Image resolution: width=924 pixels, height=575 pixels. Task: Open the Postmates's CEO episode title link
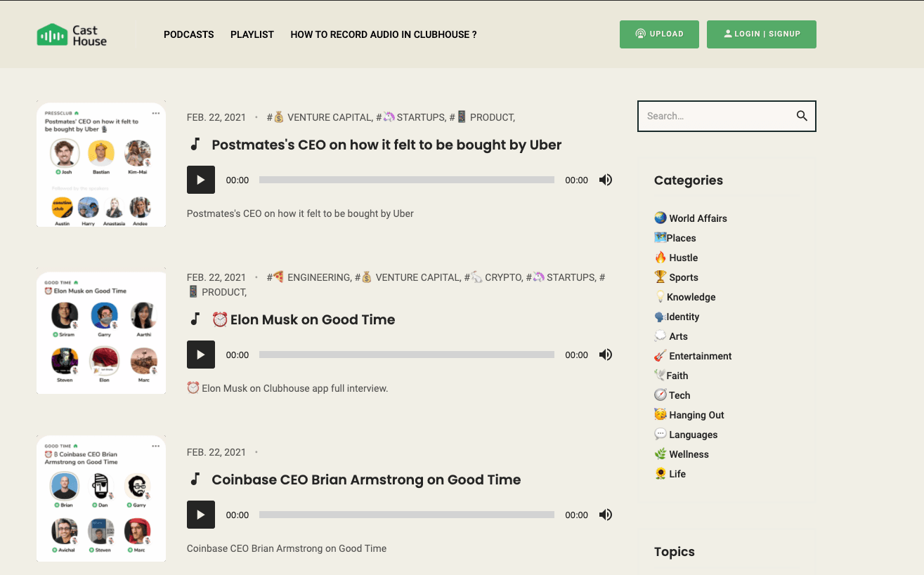(386, 145)
